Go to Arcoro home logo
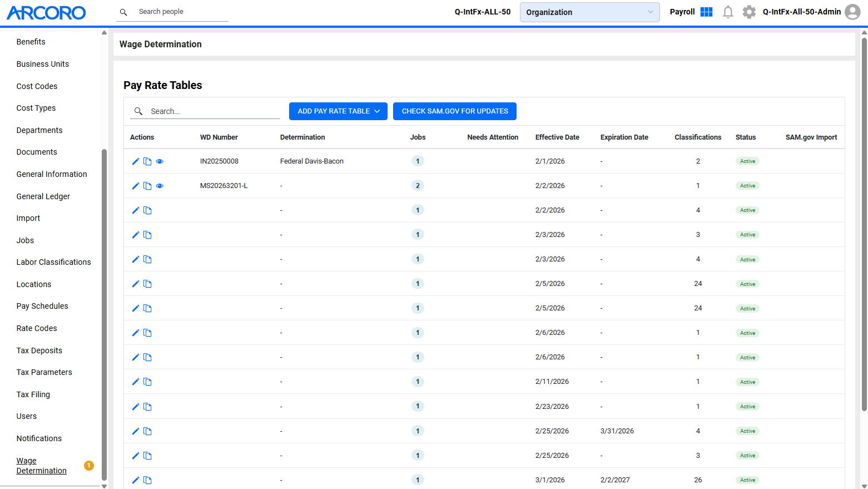This screenshot has height=489, width=868. (46, 12)
